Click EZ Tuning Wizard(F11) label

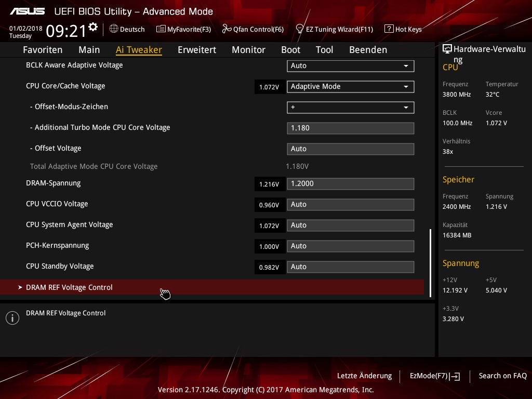coord(339,29)
